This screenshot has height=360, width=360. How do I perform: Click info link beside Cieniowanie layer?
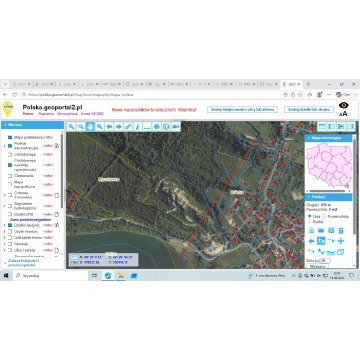coord(48,175)
